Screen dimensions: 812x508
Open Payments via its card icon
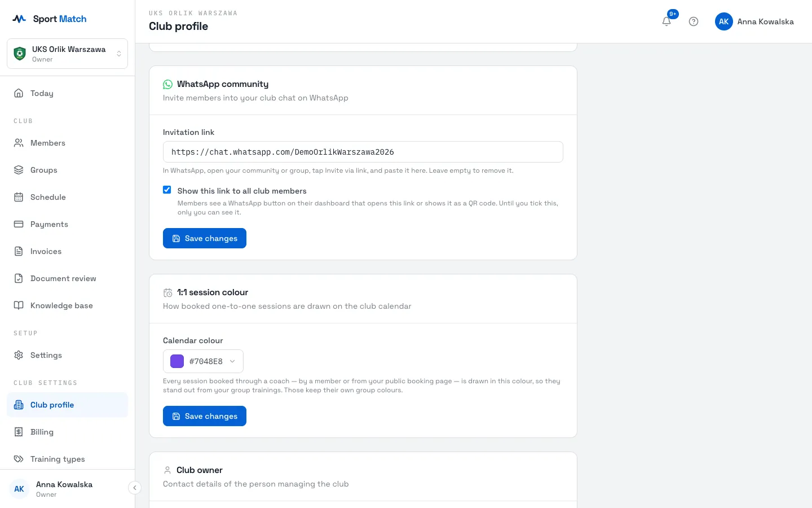click(19, 224)
